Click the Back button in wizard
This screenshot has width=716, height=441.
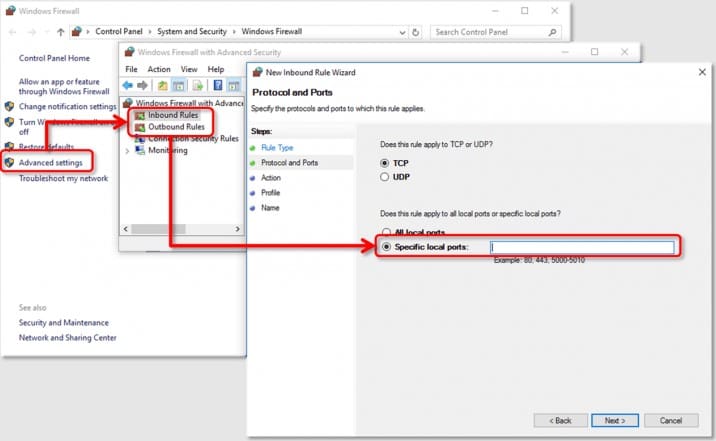(x=560, y=420)
